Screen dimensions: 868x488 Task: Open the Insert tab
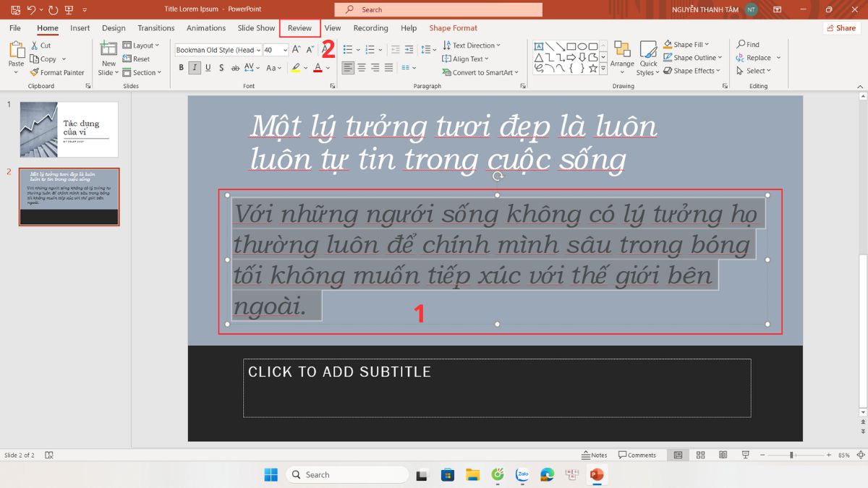click(x=80, y=28)
